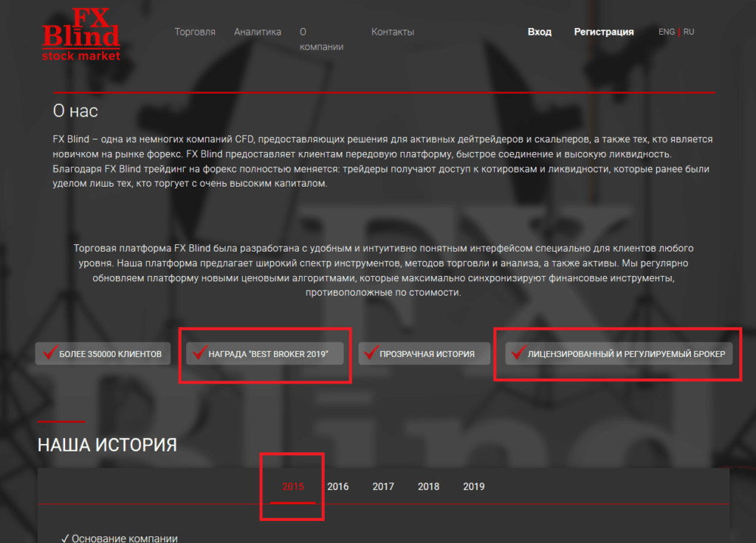Switch language to ENG
Viewport: 756px width, 543px height.
[x=666, y=32]
